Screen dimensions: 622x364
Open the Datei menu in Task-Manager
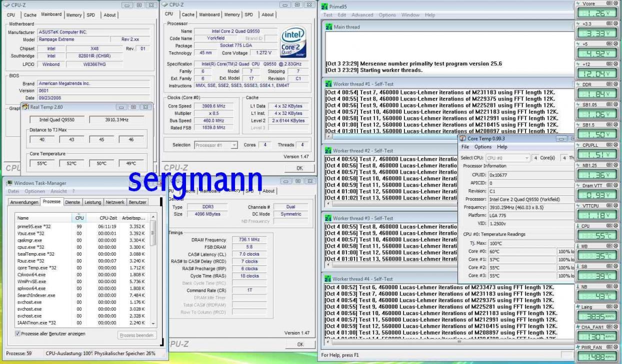13,192
